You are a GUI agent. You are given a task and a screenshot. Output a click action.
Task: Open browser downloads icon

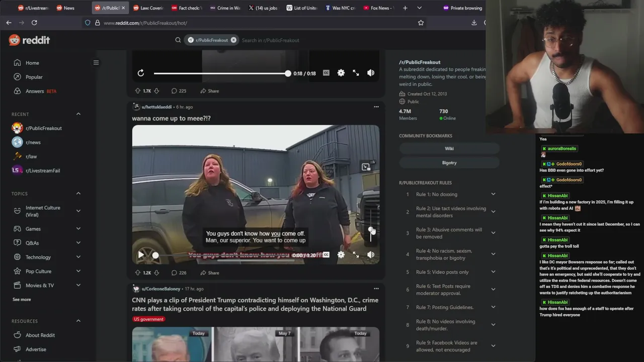coord(474,23)
